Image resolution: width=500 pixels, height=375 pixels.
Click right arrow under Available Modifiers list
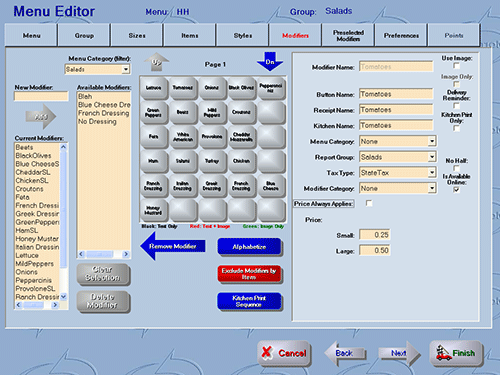pos(126,254)
